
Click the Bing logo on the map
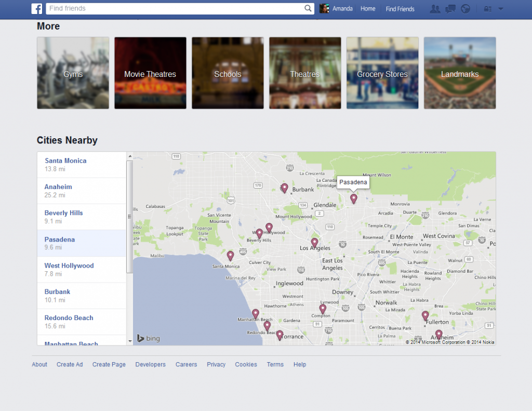click(148, 338)
